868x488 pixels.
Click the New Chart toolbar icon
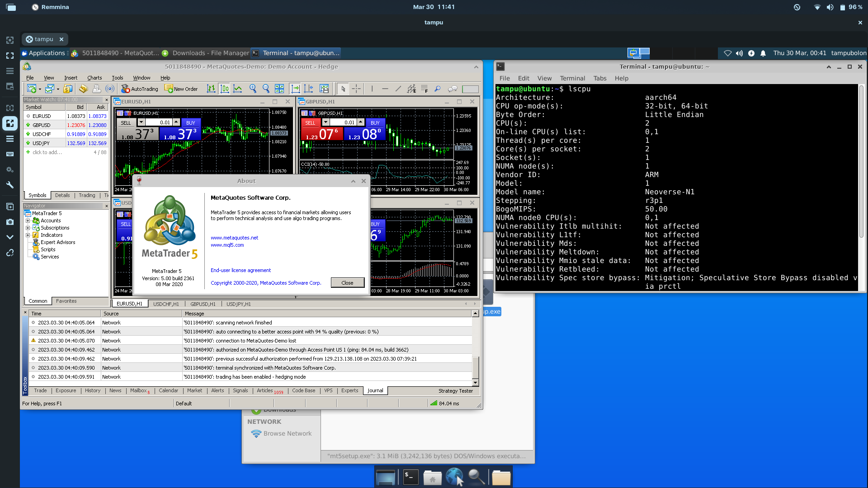(x=31, y=89)
